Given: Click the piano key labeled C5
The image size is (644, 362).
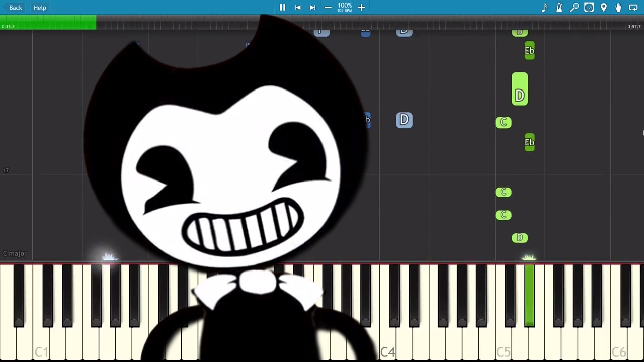Looking at the screenshot, I should pos(503,313).
